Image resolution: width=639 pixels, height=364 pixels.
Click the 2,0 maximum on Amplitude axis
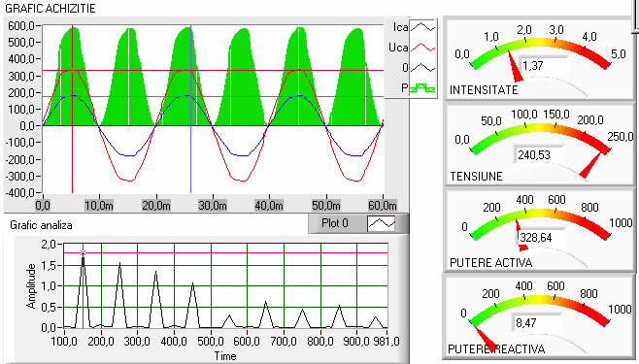point(49,245)
